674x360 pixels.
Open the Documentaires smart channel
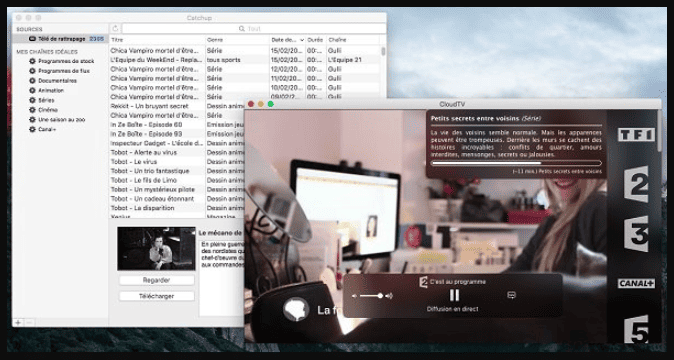(x=58, y=81)
